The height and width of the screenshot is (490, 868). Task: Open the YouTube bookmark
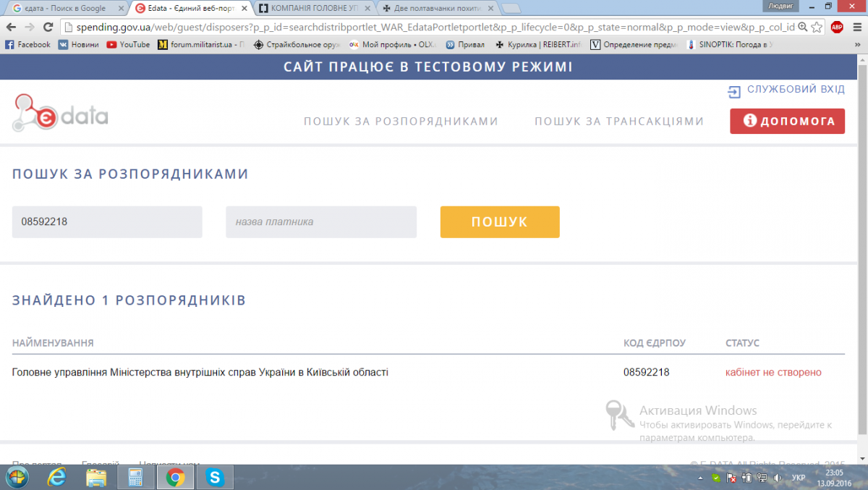pos(128,44)
